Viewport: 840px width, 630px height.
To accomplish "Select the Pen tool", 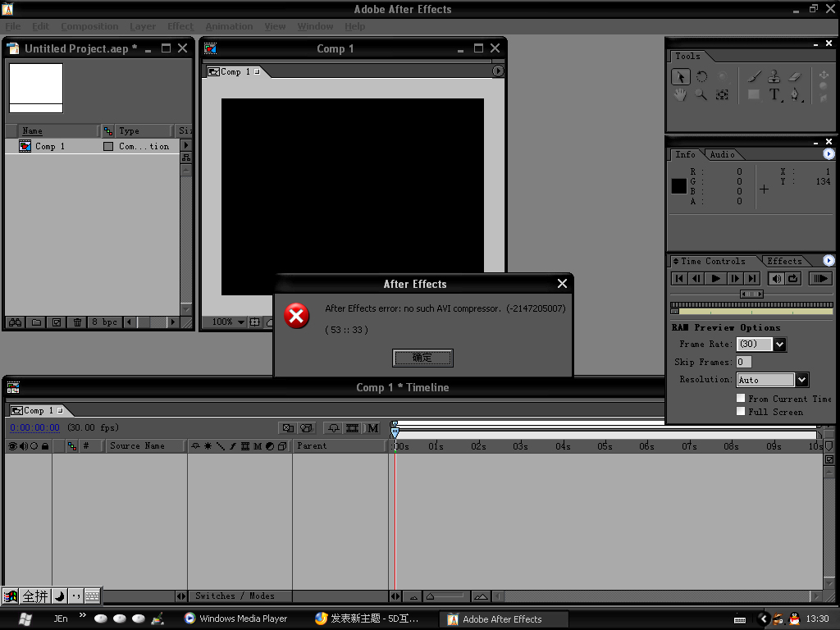I will [x=795, y=95].
